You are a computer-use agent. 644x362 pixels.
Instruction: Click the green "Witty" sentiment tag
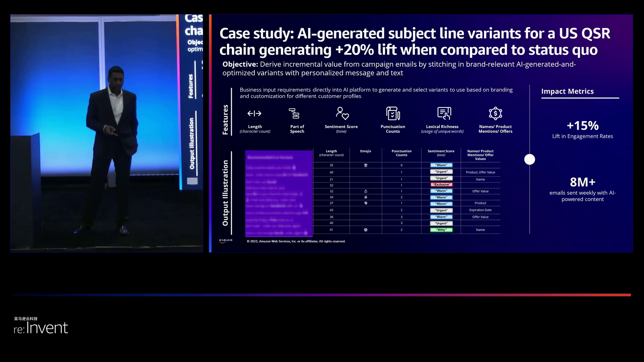441,230
